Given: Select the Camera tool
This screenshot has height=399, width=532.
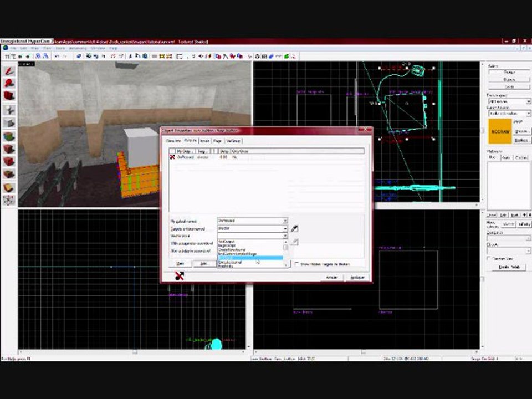Looking at the screenshot, I should point(9,96).
